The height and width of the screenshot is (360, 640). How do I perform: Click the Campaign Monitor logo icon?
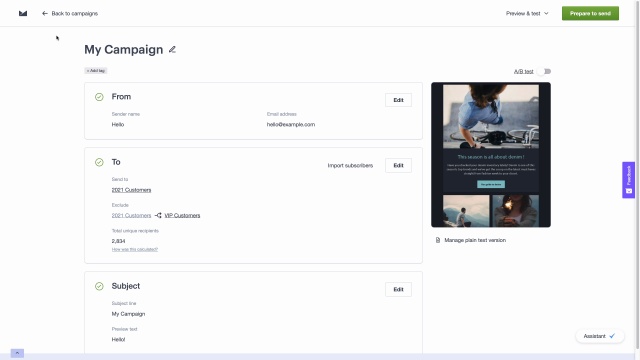point(23,13)
